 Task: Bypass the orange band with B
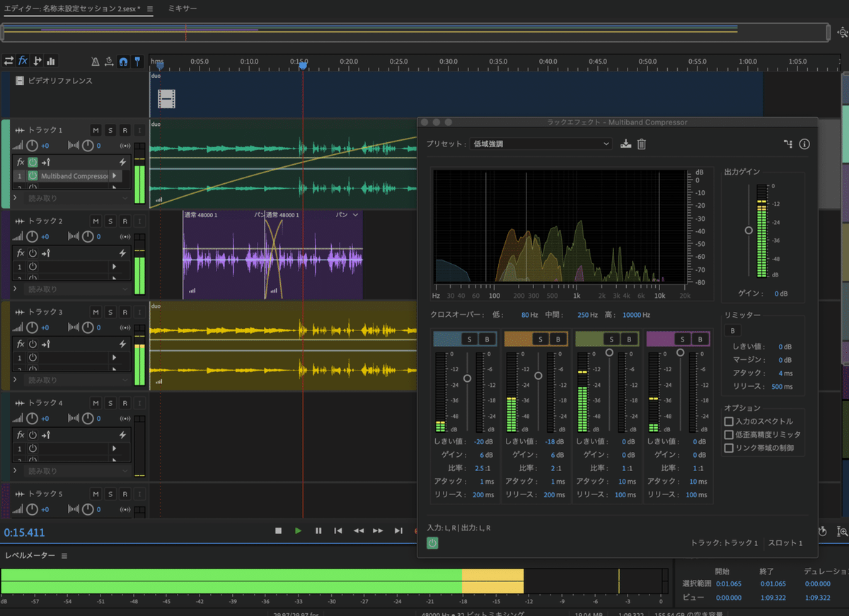point(558,339)
